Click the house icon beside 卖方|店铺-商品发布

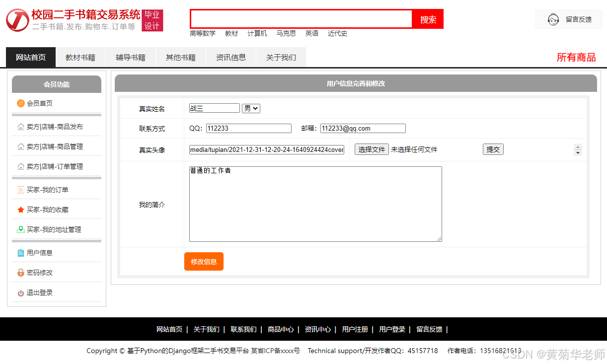coord(21,127)
